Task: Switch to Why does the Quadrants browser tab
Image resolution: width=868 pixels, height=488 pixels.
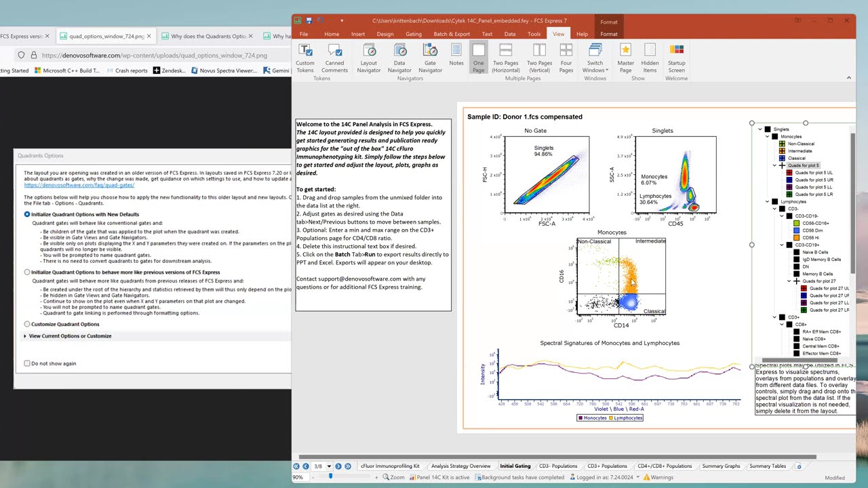Action: [x=208, y=36]
